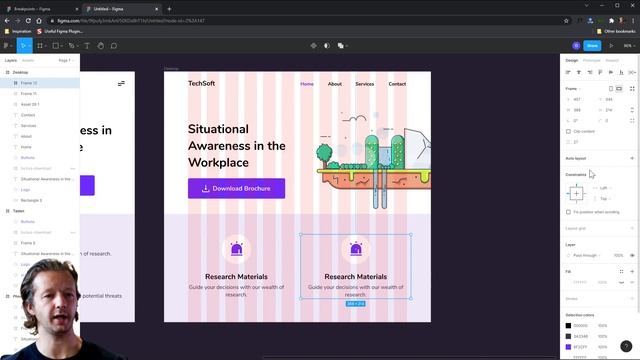Collapse the Tablet frame layer
Viewport: 640px width, 360px height.
(7, 211)
